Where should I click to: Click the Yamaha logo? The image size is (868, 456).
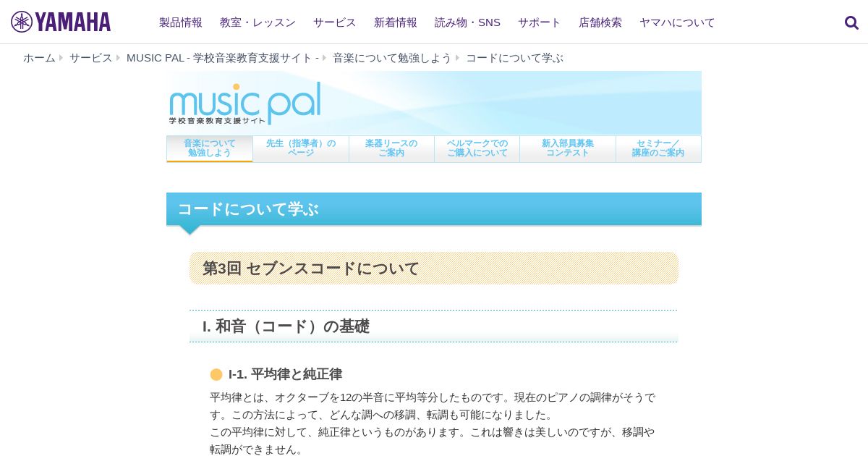[61, 22]
